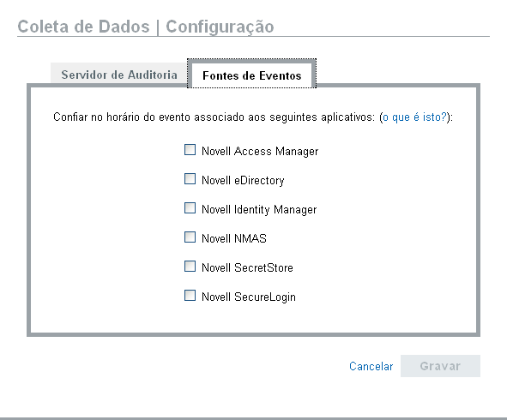Click the 'Confiar no horário do evento' description
The width and height of the screenshot is (507, 420).
coord(253,117)
